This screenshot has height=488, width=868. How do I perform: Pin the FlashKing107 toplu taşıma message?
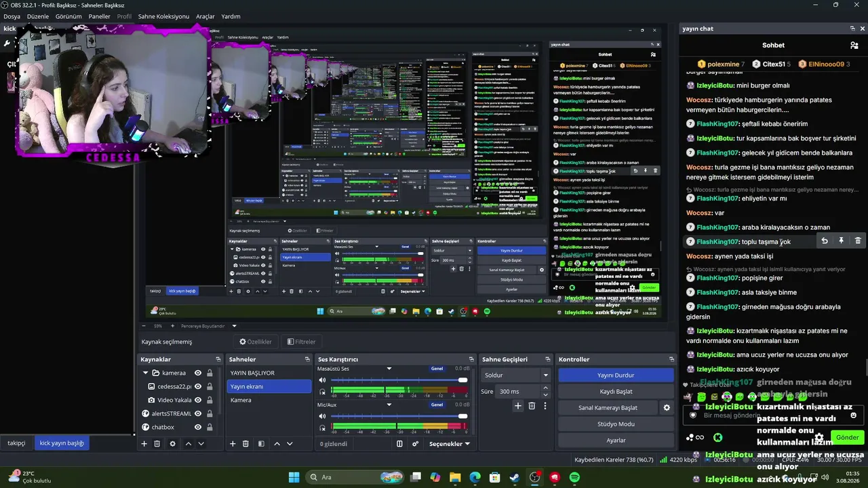pyautogui.click(x=842, y=241)
